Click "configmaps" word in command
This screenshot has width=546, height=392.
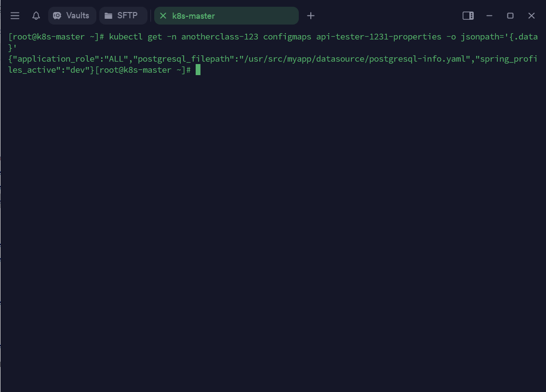click(287, 37)
